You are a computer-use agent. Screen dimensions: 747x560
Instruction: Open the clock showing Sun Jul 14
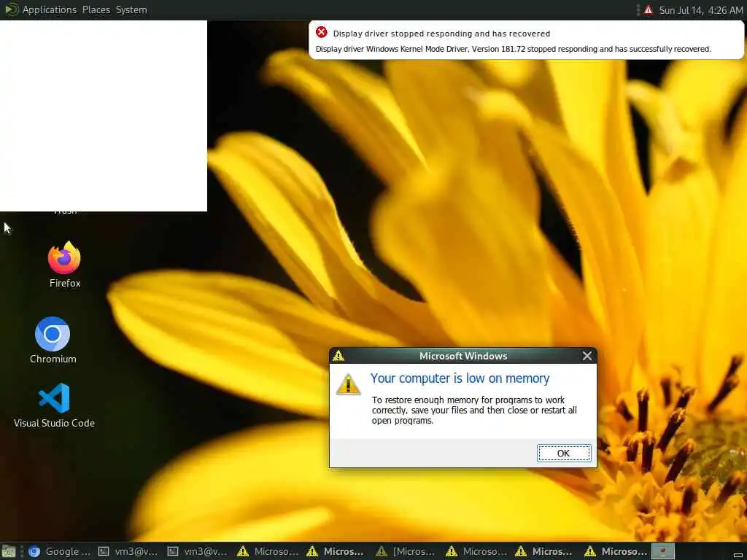coord(700,10)
